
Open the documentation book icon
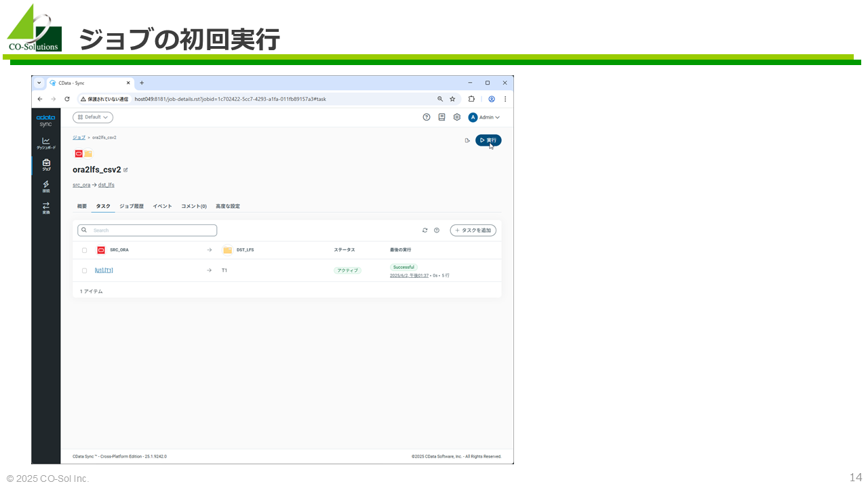coord(441,117)
